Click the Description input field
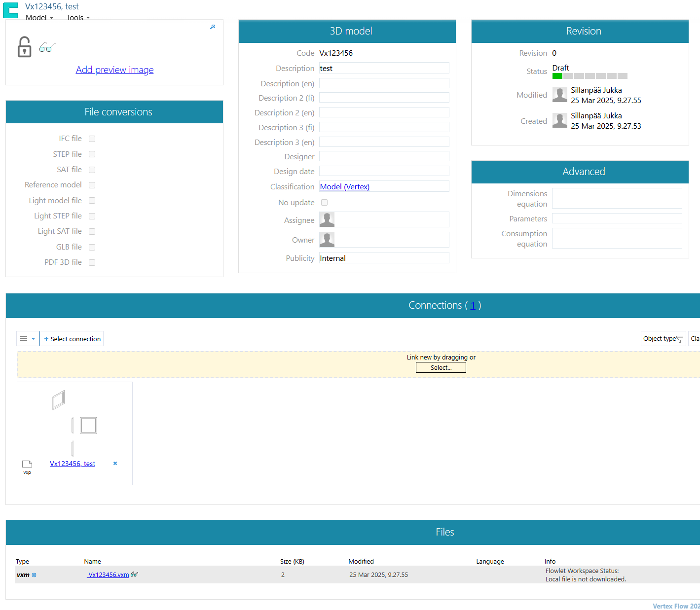 coord(384,69)
